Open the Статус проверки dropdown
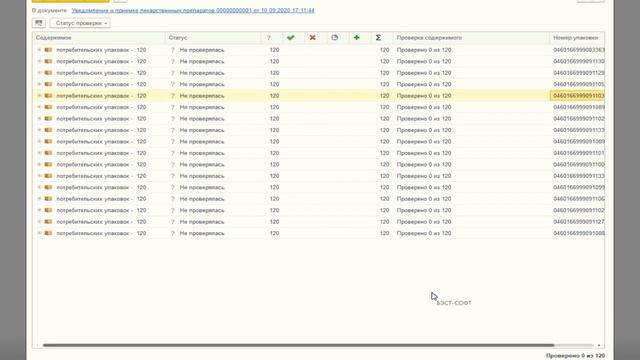This screenshot has width=640, height=360. click(80, 23)
